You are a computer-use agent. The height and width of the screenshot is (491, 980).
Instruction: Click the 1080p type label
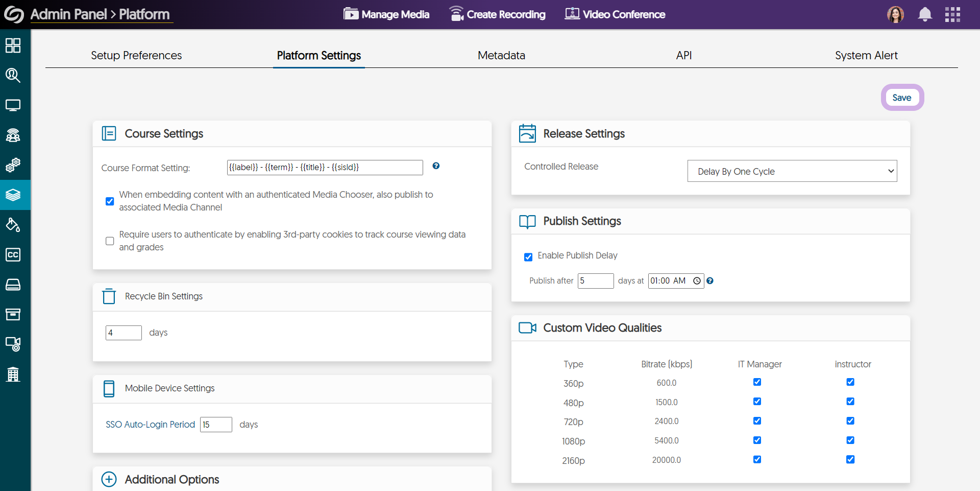pos(573,441)
